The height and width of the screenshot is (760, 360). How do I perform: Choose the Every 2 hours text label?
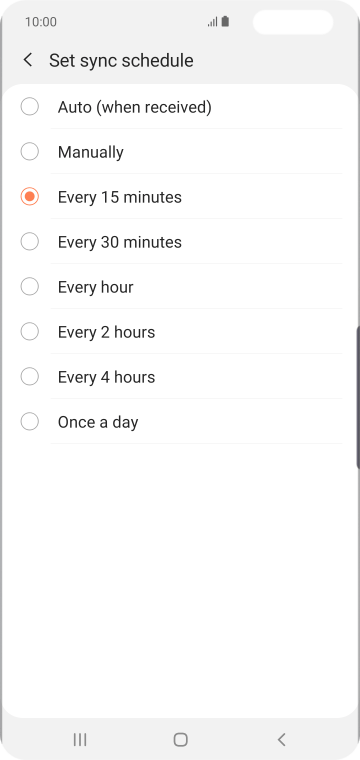pyautogui.click(x=107, y=332)
